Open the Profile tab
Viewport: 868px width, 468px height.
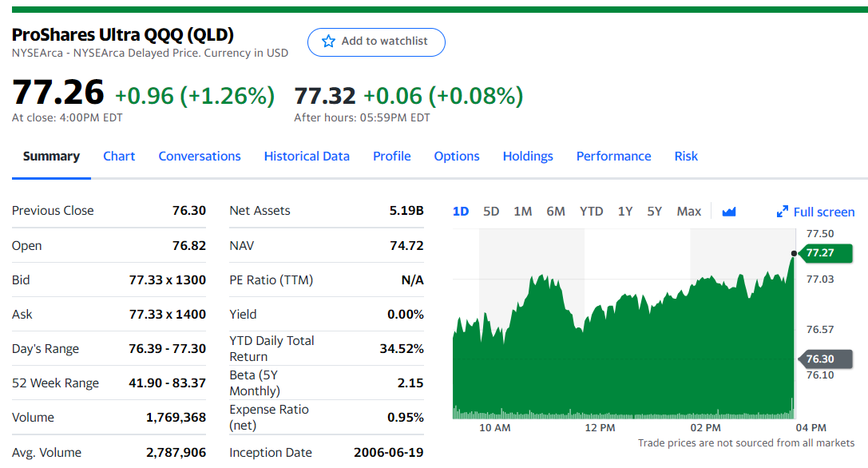pyautogui.click(x=392, y=157)
